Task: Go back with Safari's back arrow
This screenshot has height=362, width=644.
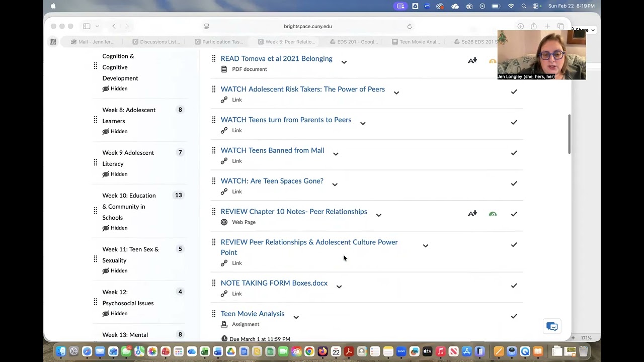Action: click(114, 26)
